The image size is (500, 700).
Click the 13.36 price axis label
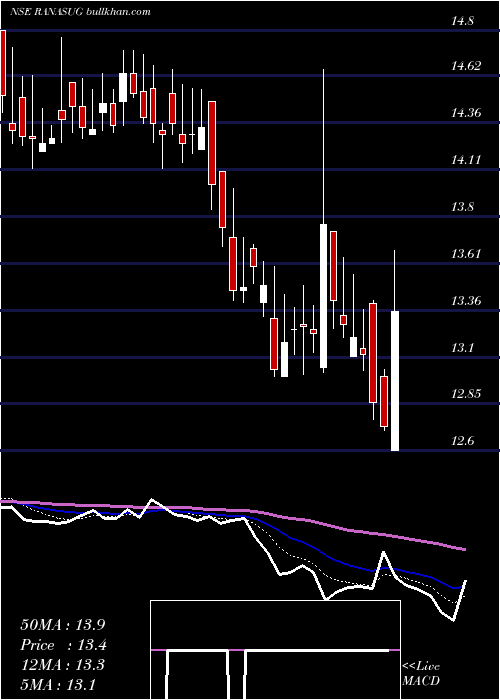click(467, 301)
